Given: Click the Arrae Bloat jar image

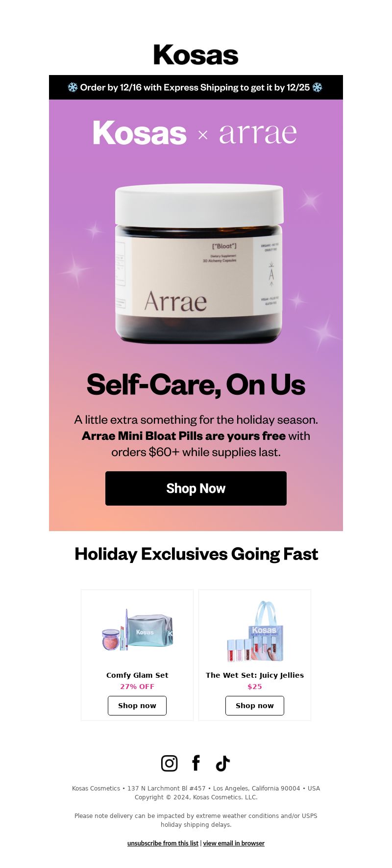Looking at the screenshot, I should point(199,264).
